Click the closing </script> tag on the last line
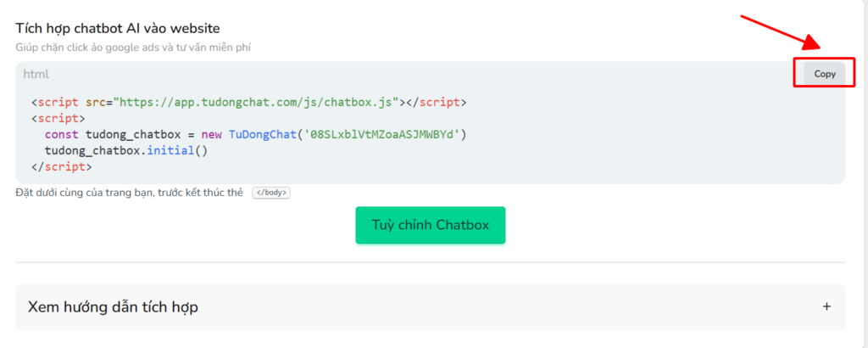 click(x=62, y=167)
